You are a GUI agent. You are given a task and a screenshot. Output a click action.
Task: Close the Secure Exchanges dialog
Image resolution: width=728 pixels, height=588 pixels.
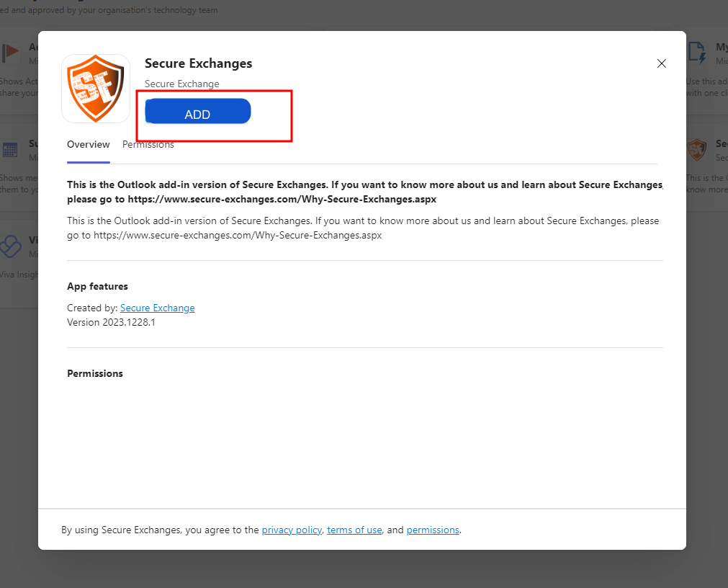click(662, 63)
